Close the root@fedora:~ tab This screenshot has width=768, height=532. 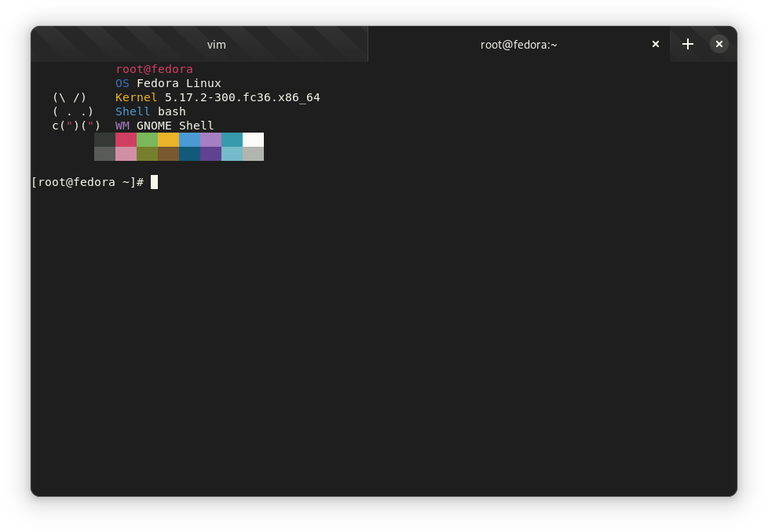(656, 44)
